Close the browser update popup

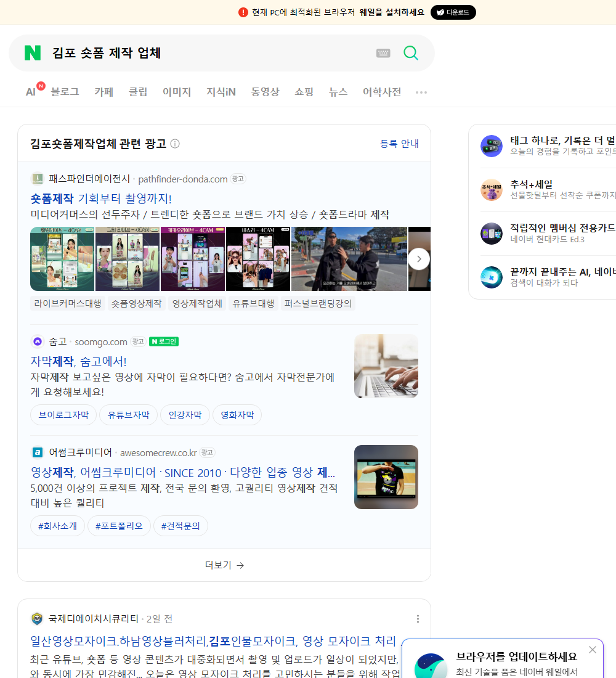tap(592, 650)
